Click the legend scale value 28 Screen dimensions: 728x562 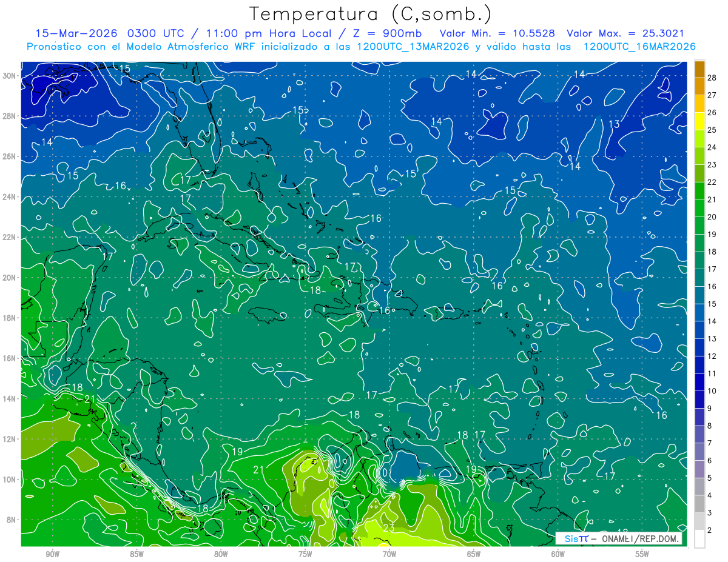[x=712, y=78]
